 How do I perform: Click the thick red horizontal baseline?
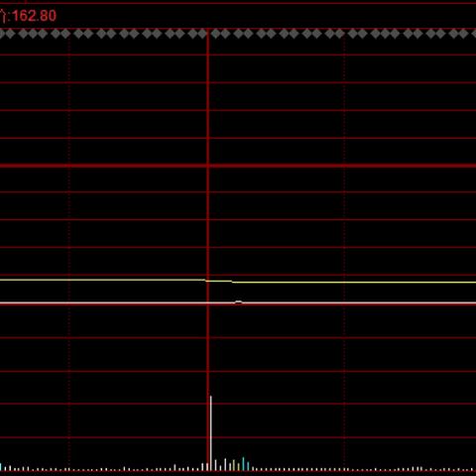[x=238, y=166]
